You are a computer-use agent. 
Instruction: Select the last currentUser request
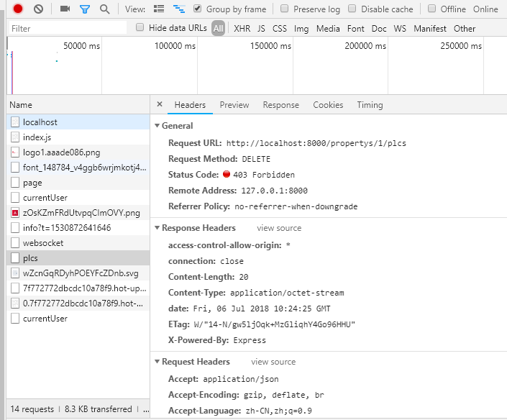pos(78,319)
